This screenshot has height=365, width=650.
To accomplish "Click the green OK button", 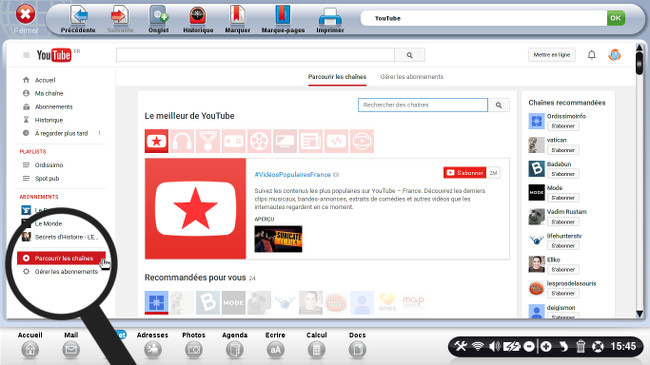I will [616, 18].
